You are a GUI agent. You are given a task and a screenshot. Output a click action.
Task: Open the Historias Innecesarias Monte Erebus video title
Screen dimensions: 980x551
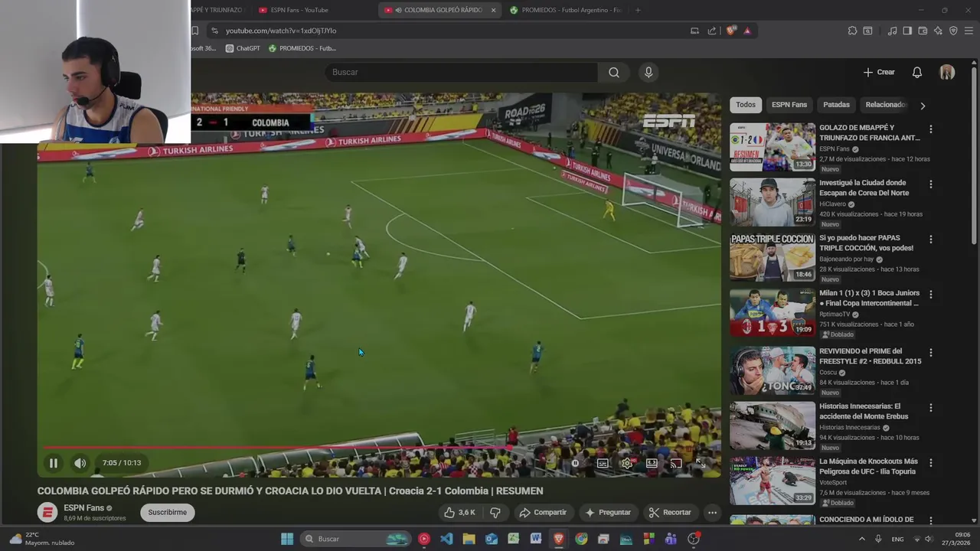[864, 411]
